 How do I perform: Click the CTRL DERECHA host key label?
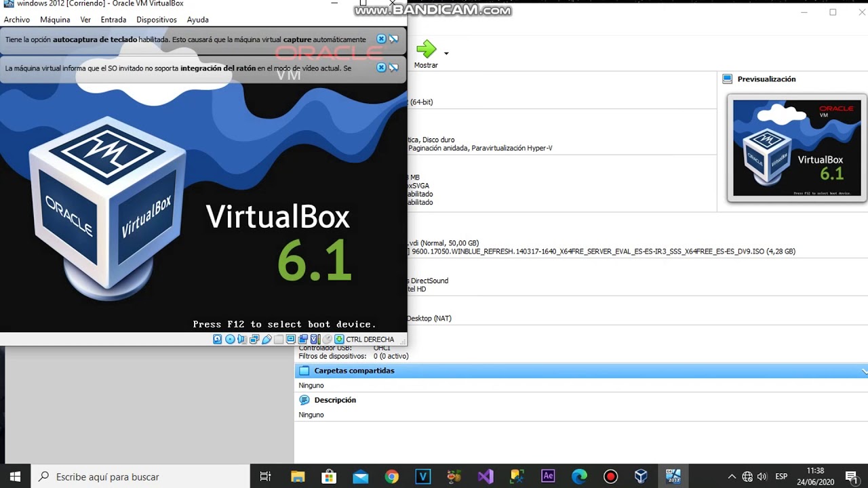coord(370,339)
